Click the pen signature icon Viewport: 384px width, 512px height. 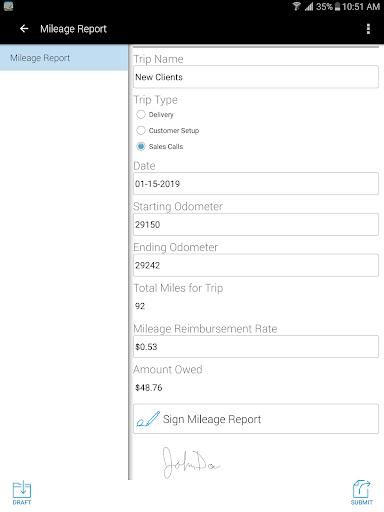click(x=148, y=419)
